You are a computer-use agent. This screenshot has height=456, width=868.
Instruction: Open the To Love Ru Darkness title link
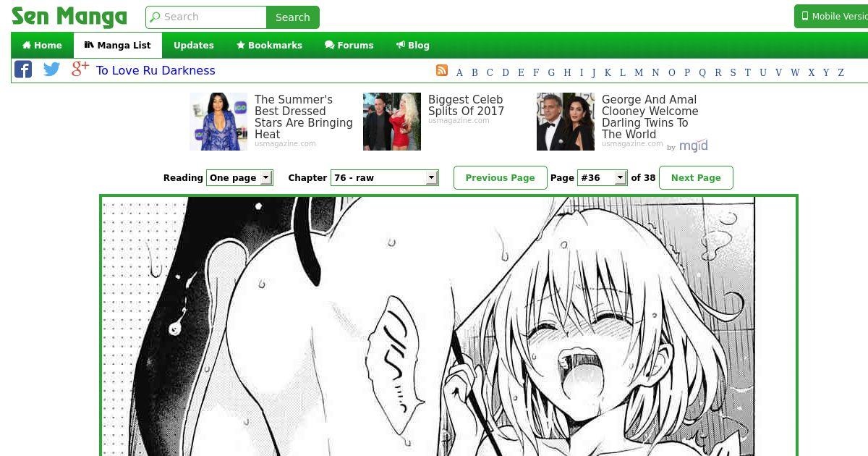click(x=156, y=70)
